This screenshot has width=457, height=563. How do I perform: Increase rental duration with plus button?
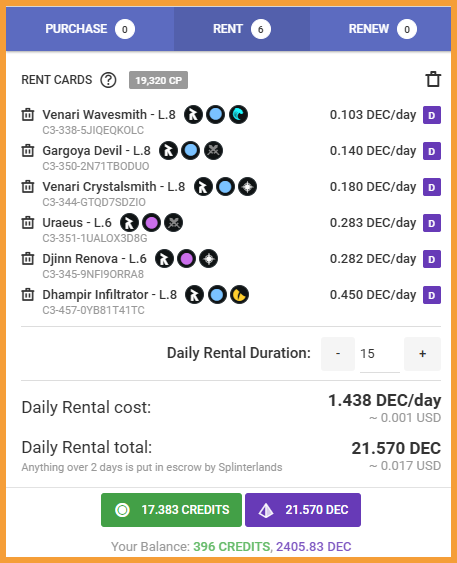pos(423,354)
